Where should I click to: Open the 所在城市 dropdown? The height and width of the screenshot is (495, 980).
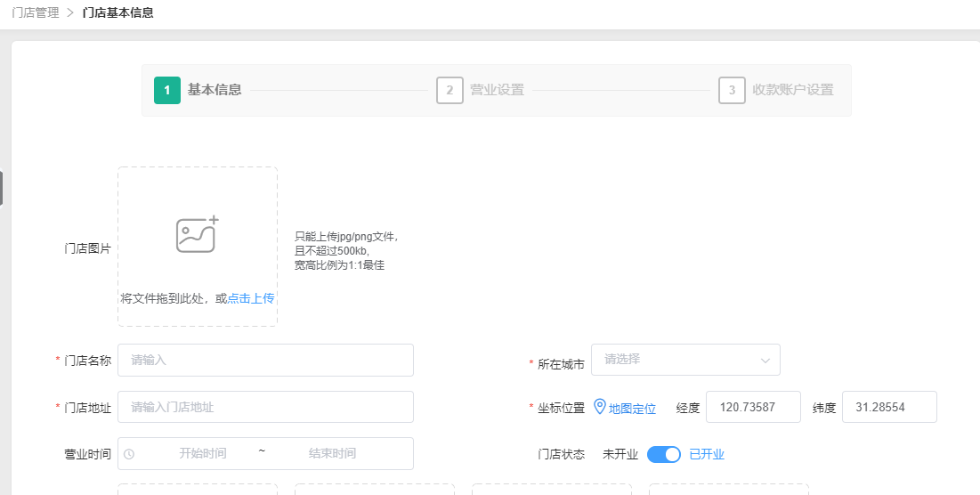pyautogui.click(x=676, y=360)
